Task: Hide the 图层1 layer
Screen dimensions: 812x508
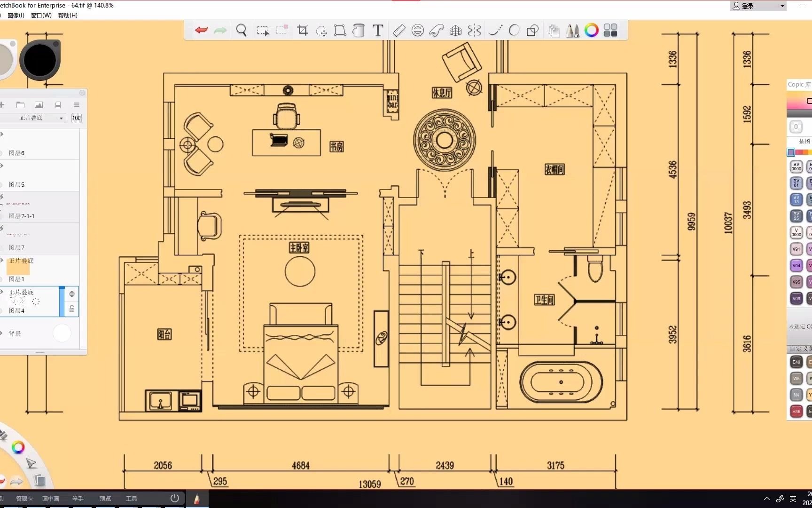Action: pyautogui.click(x=1, y=260)
